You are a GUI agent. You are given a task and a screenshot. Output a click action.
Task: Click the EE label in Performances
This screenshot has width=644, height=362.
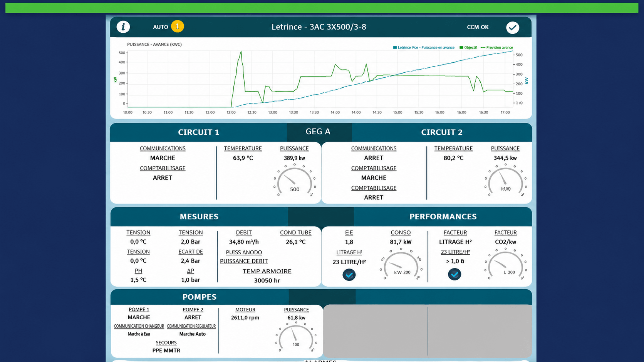(349, 233)
